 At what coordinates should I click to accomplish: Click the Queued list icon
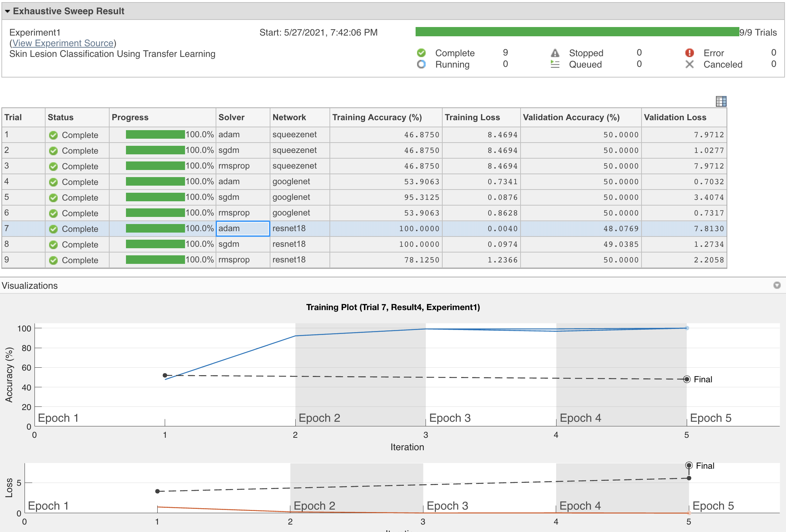(x=555, y=64)
